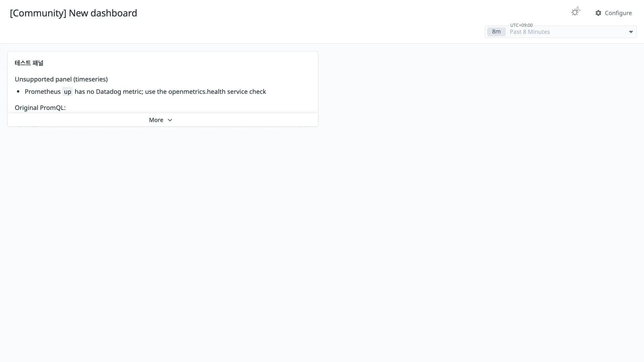Screen dimensions: 644x362
Task: Click the openmetrics.health service check sentence
Action: pos(145,92)
